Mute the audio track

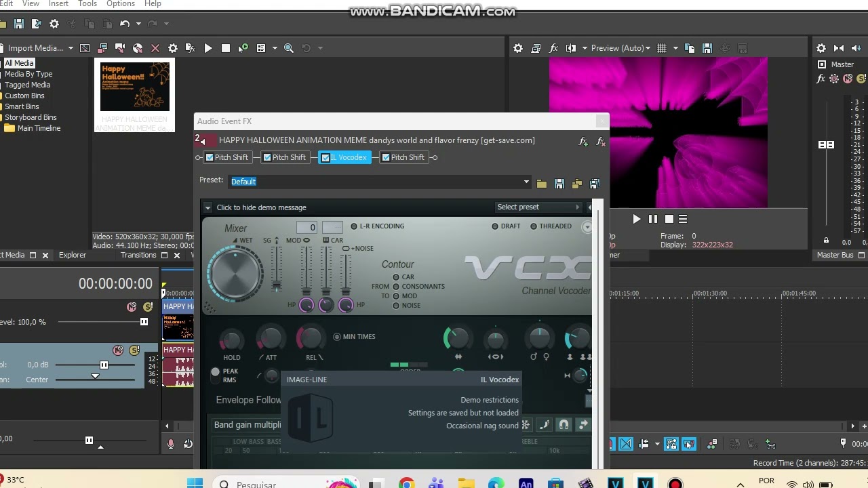pos(119,350)
